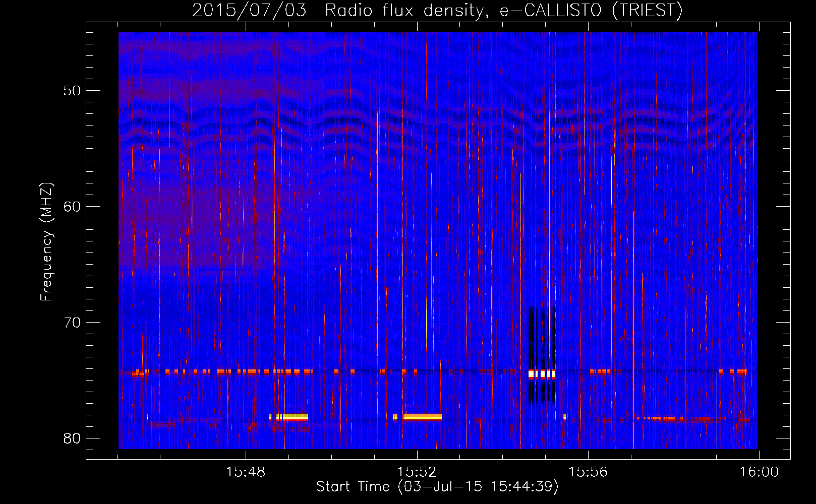The width and height of the screenshot is (816, 504).
Task: Click the 16:00 time tick label
Action: pyautogui.click(x=759, y=472)
